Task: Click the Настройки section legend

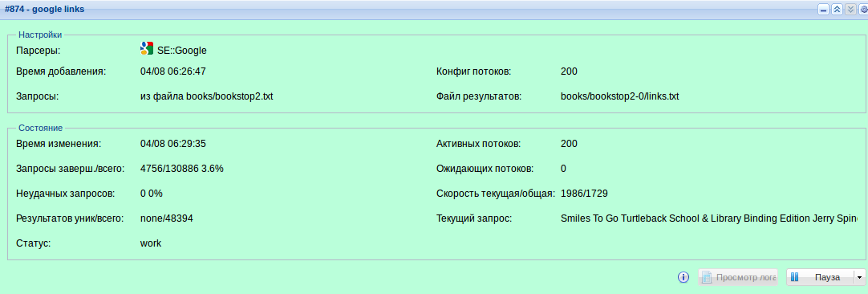Action: [40, 35]
